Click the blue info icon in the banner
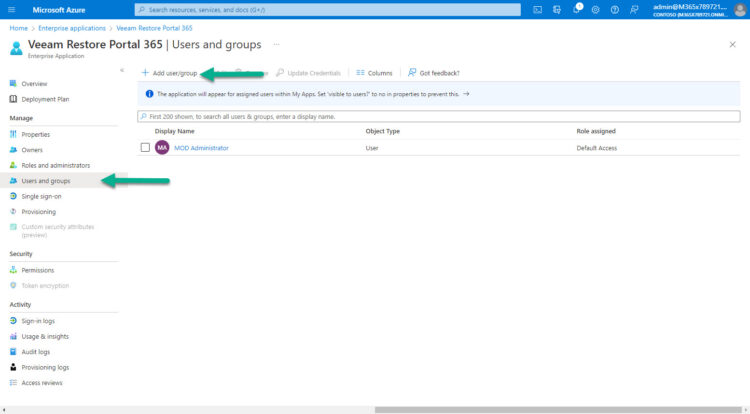This screenshot has width=750, height=414. point(149,94)
